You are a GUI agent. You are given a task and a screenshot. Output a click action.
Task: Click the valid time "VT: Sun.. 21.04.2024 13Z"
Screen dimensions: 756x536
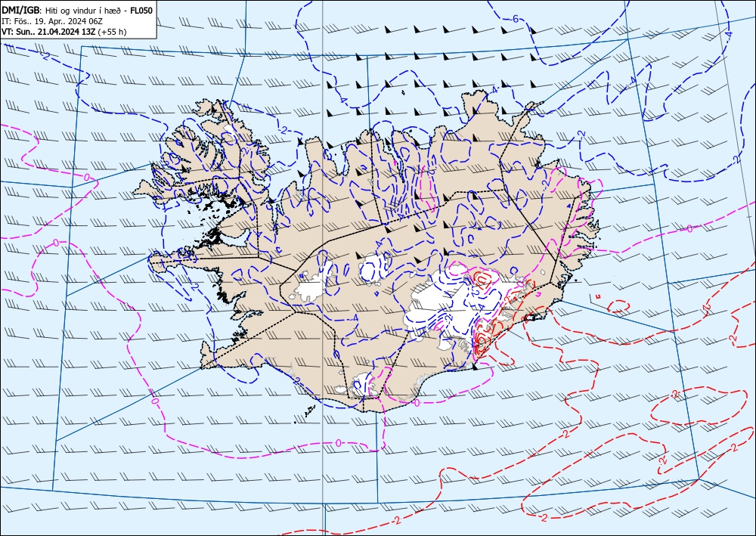[48, 32]
